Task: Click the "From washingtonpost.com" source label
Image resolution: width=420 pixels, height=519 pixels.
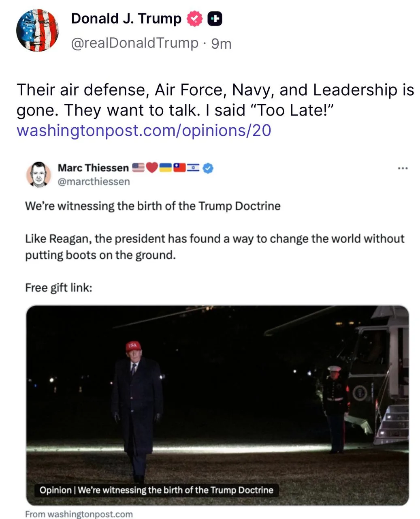Action: 79,514
